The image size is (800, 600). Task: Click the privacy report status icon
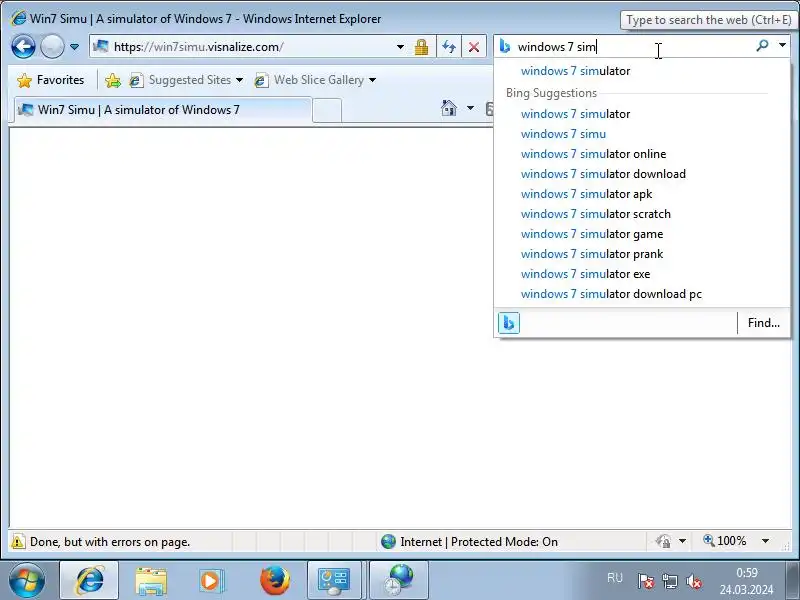[x=663, y=541]
